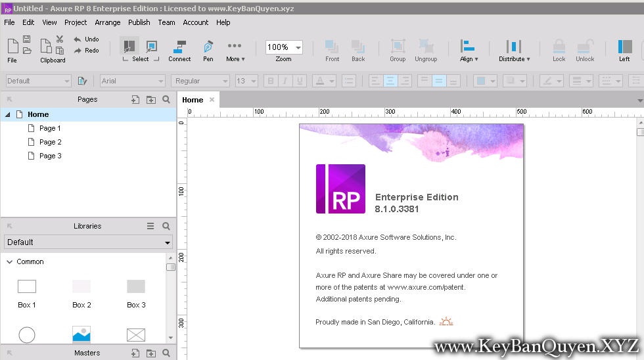
Task: Toggle the Left panel icon
Action: click(625, 47)
